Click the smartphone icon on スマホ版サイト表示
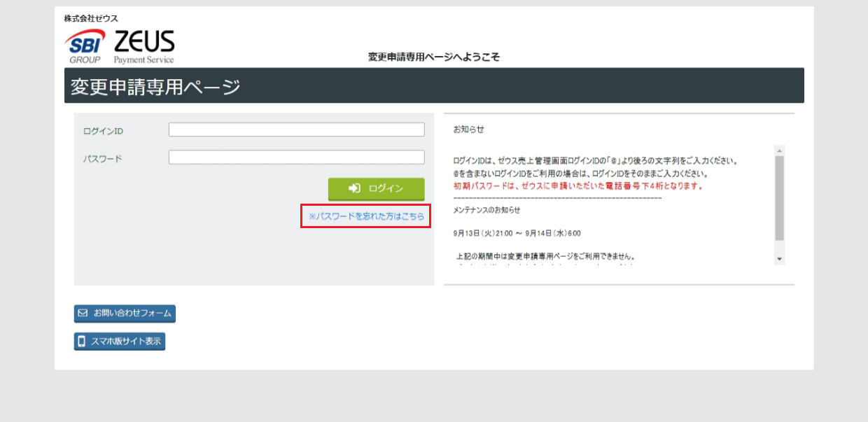This screenshot has height=422, width=868. tap(82, 342)
